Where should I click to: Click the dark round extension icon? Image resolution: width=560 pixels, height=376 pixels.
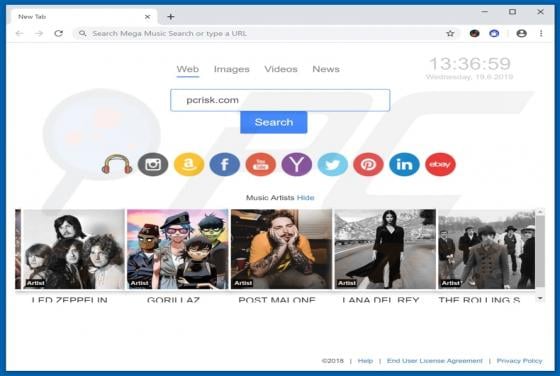click(x=475, y=34)
